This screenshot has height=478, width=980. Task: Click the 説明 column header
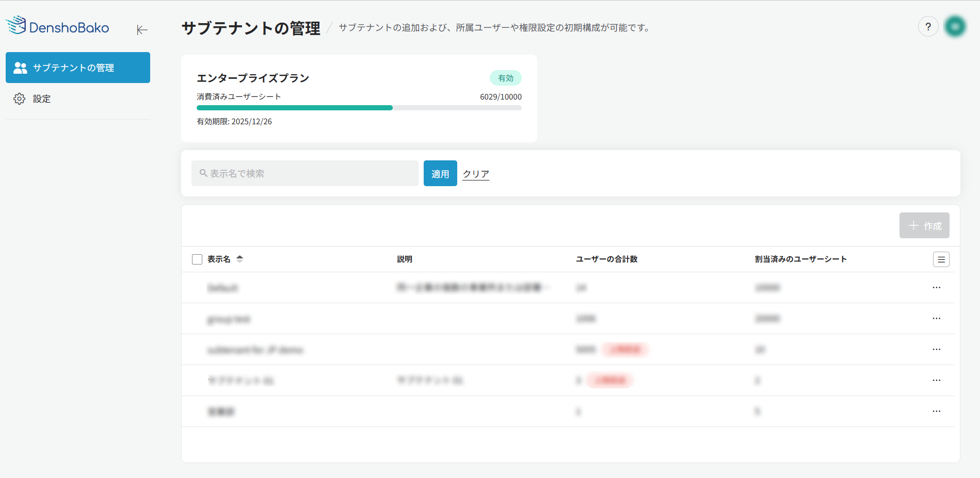[x=405, y=259]
